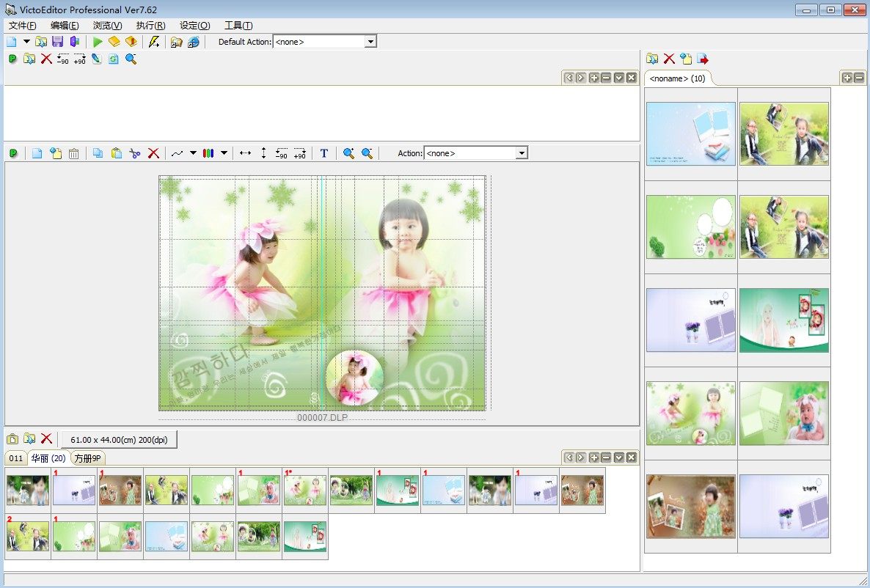Click red X delete icon in template panel
This screenshot has height=588, width=870.
(x=47, y=438)
